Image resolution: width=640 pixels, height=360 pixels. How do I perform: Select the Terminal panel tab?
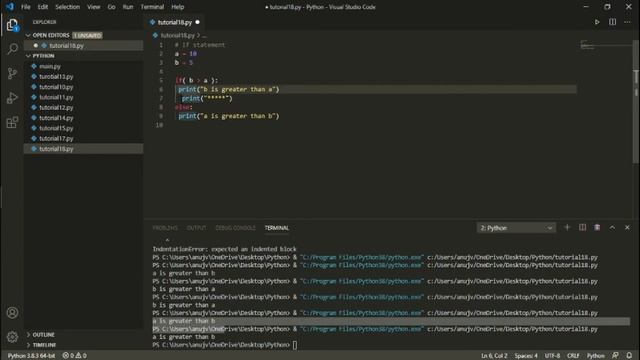point(276,228)
